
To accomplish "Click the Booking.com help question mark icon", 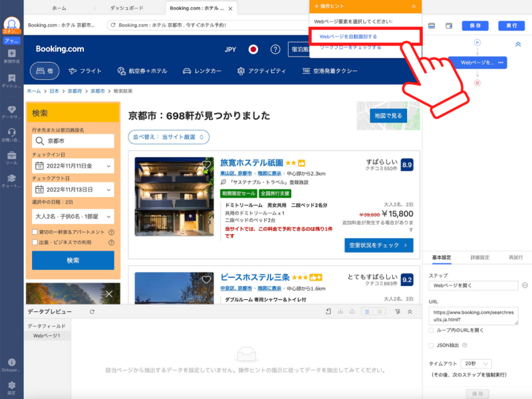I will [275, 49].
